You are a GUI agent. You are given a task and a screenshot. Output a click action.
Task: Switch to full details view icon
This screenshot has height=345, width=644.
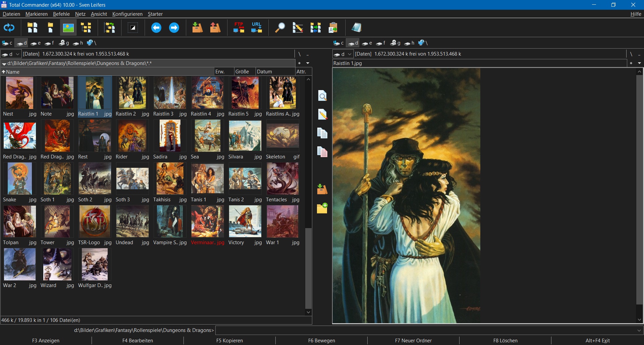(x=51, y=28)
